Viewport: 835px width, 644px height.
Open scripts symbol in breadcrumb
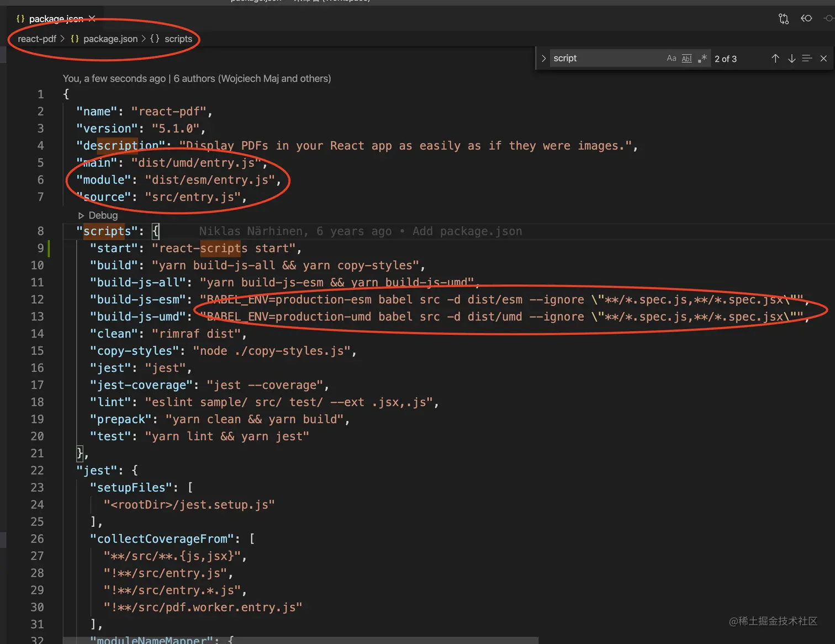click(178, 39)
